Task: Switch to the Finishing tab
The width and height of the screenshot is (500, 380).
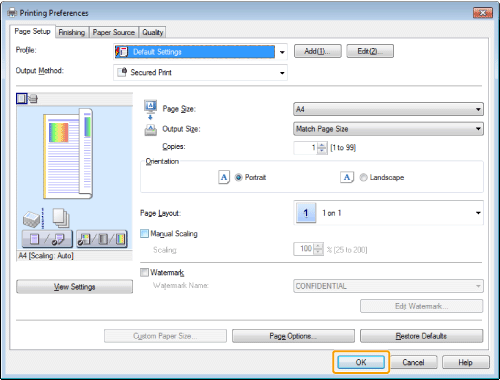Action: pos(72,32)
